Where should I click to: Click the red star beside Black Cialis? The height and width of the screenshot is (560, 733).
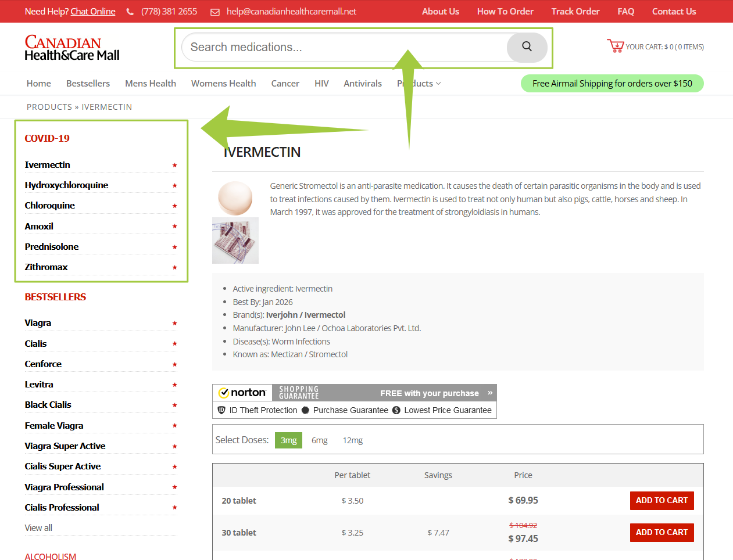[x=174, y=405]
